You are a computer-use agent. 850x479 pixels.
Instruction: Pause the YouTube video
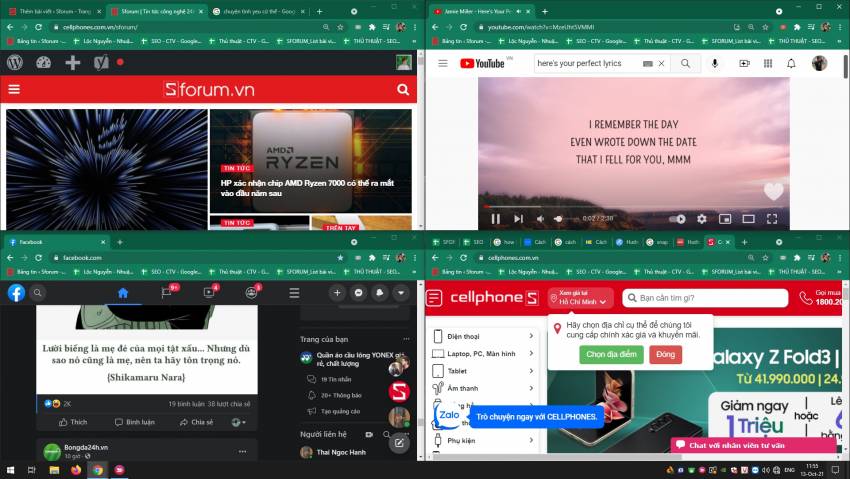coord(495,219)
